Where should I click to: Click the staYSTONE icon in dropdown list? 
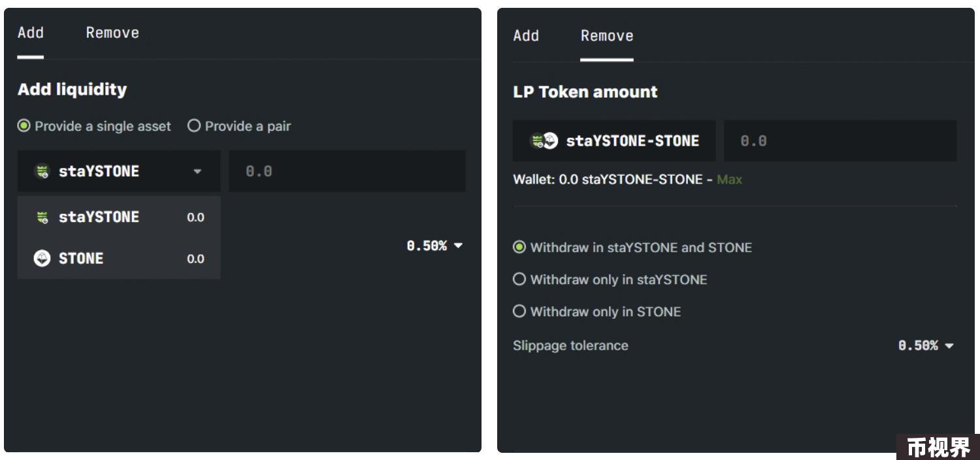pos(42,217)
